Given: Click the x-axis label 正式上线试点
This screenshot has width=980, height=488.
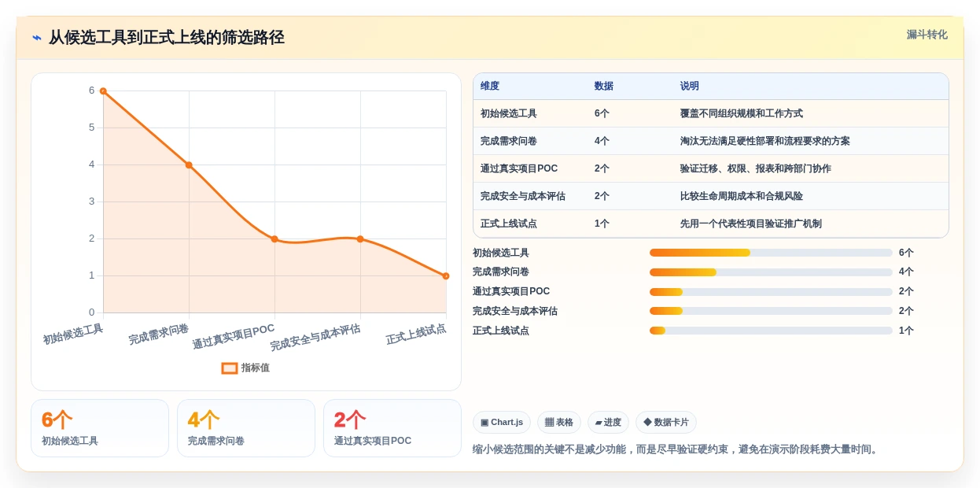Looking at the screenshot, I should point(416,334).
